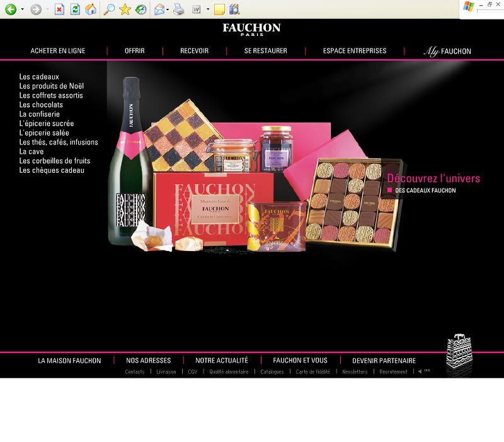Viewport: 504px width, 442px height.
Task: Open LA MAISON FAUCHON footer menu
Action: coord(69,361)
